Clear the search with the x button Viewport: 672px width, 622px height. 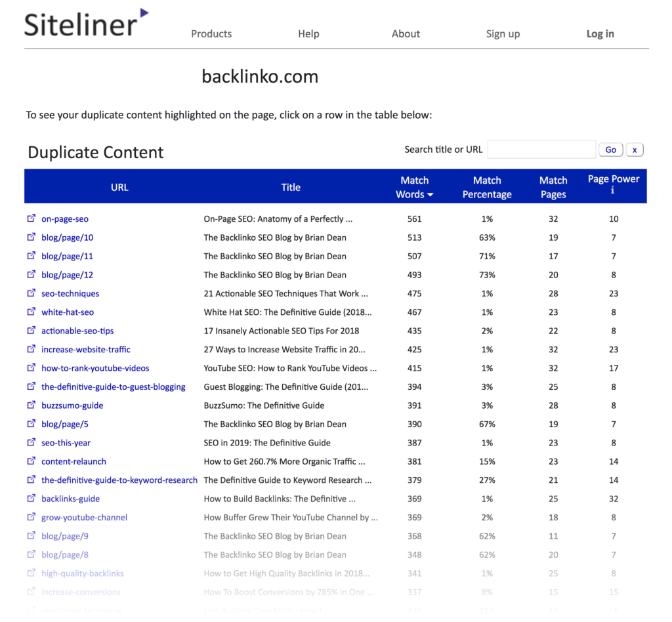[635, 150]
